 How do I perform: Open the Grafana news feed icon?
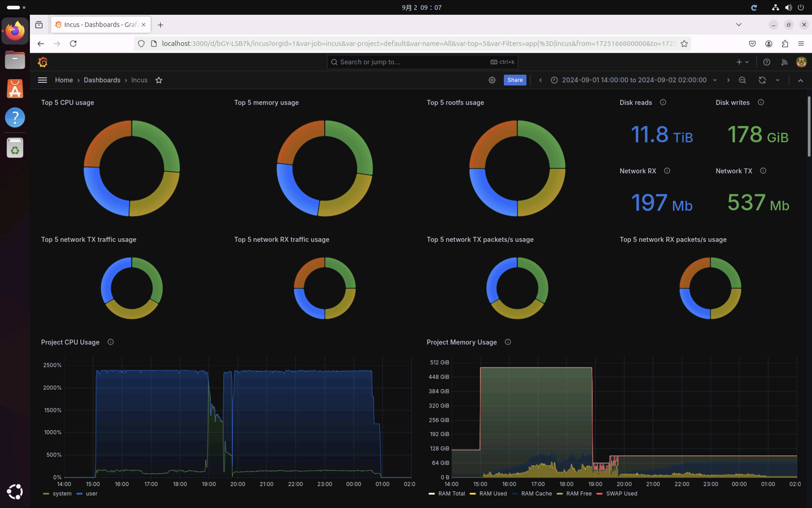point(784,62)
